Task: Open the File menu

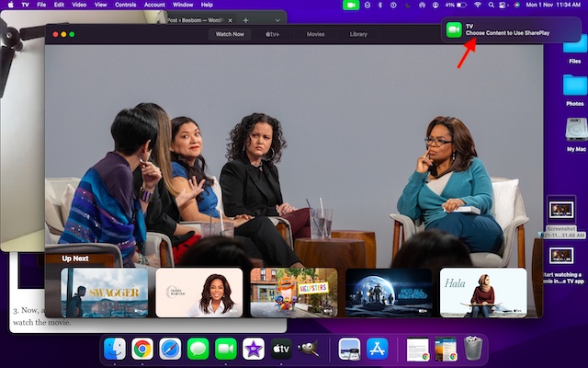Action: [x=41, y=5]
